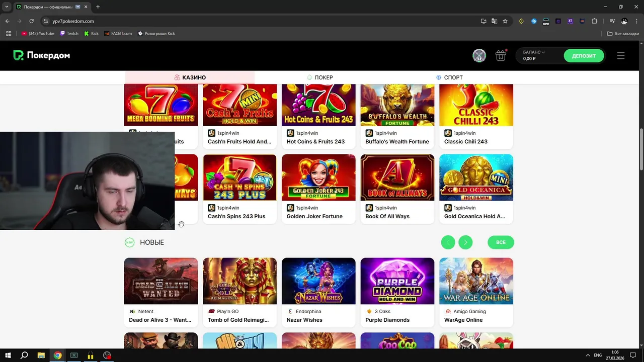Open the FACEIT.com bookmark

(118, 33)
